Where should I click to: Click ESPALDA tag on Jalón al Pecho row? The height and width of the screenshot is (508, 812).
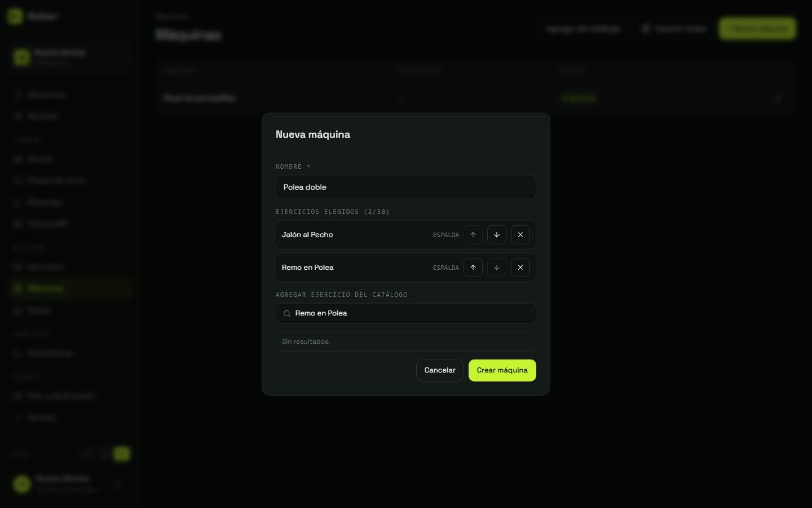[x=446, y=235]
